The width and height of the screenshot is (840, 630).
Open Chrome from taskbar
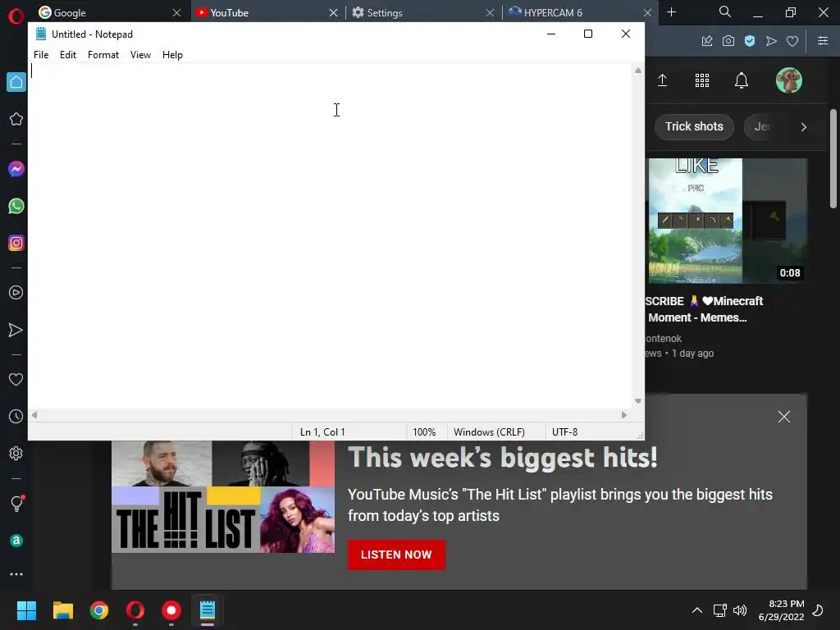99,610
